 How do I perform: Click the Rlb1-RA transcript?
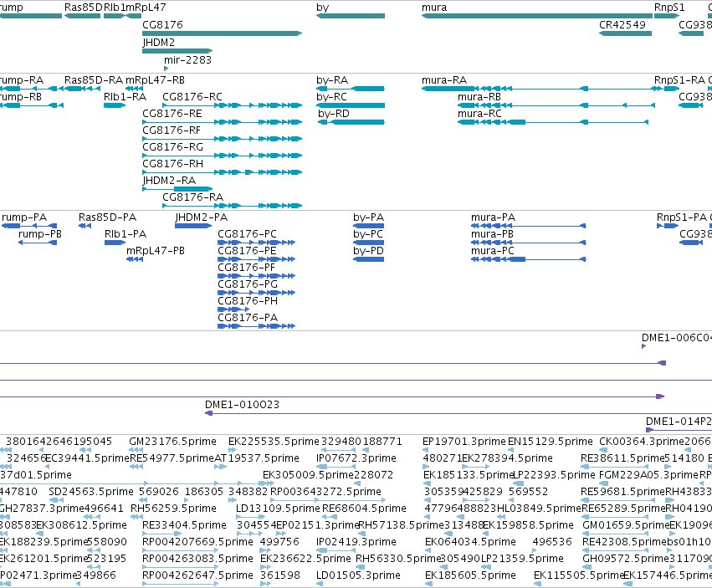[115, 105]
